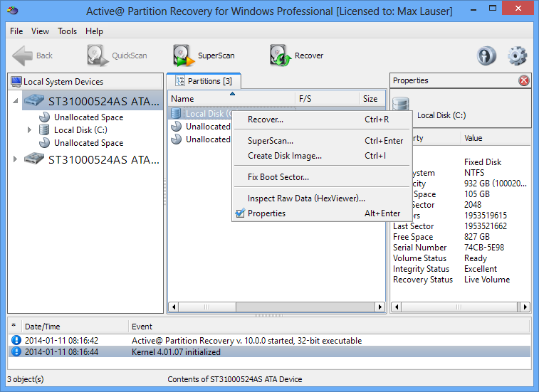This screenshot has height=392, width=539.
Task: Run QuickScan from the toolbar
Action: (x=117, y=55)
